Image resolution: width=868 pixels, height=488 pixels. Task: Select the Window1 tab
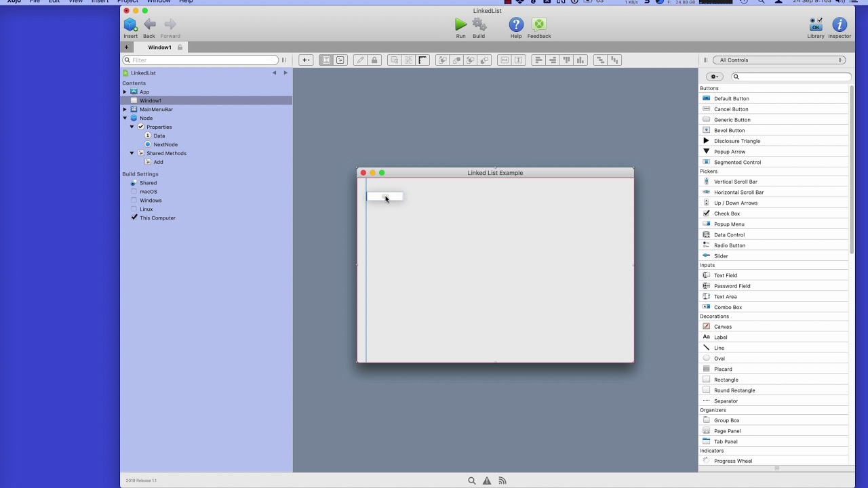pos(160,47)
